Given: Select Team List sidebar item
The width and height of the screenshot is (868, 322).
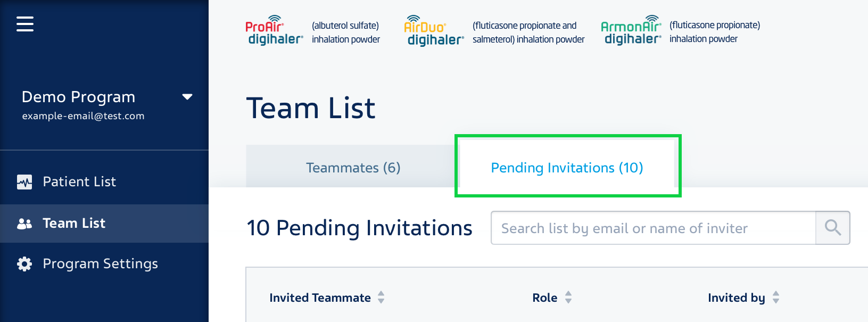Looking at the screenshot, I should pos(104,224).
